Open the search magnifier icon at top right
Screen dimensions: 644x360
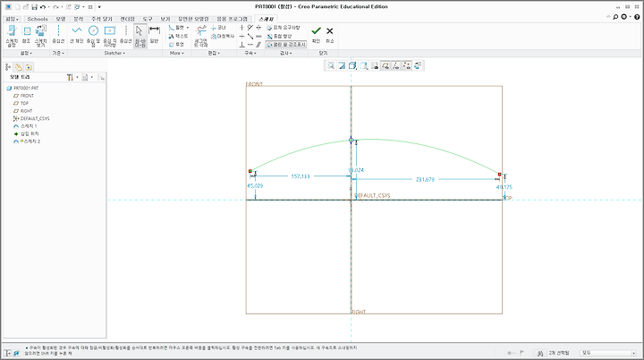coord(615,17)
